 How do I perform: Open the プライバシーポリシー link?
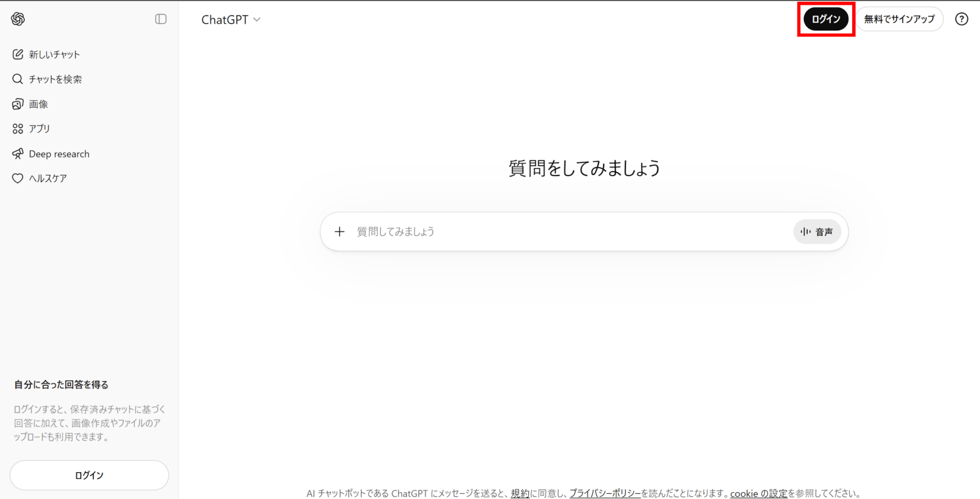click(605, 493)
